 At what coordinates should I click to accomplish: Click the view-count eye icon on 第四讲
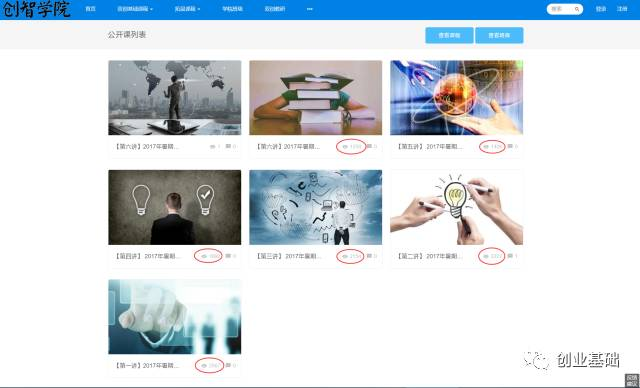coord(204,256)
